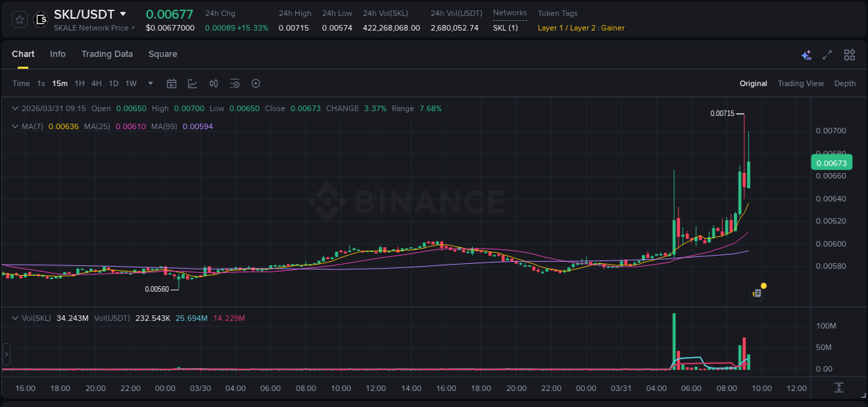Screen dimensions: 868x407
Task: Open the go-to-date calendar icon
Action: [172, 83]
